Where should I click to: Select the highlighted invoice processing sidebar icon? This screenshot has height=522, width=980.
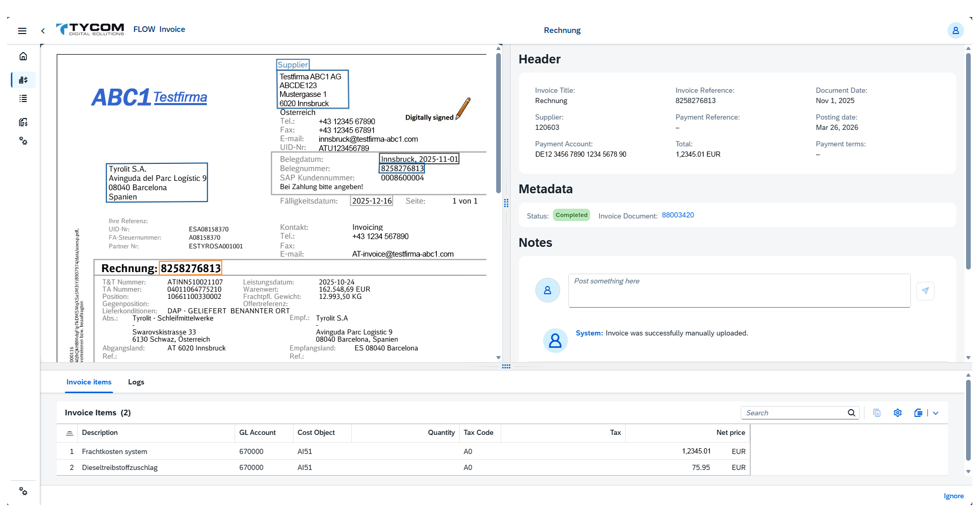[23, 80]
